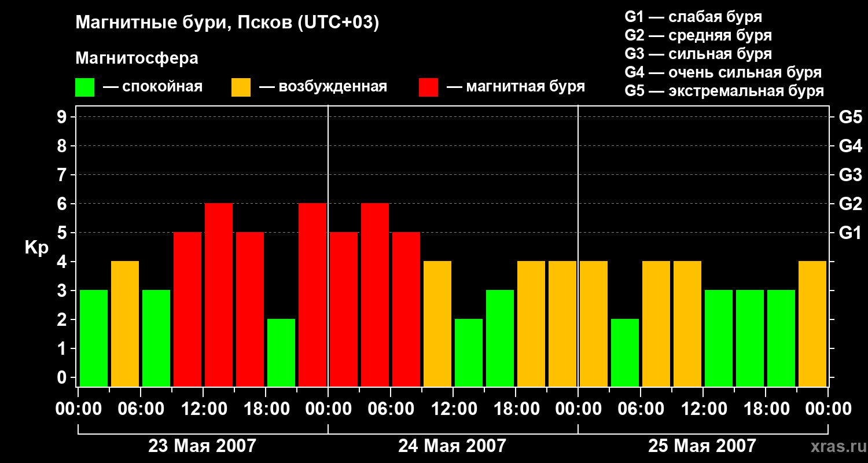Viewport: 868px width, 463px height.
Task: Click the yellow Kp 4 bar at 09:00–12:00 on 25 May
Action: (x=687, y=324)
